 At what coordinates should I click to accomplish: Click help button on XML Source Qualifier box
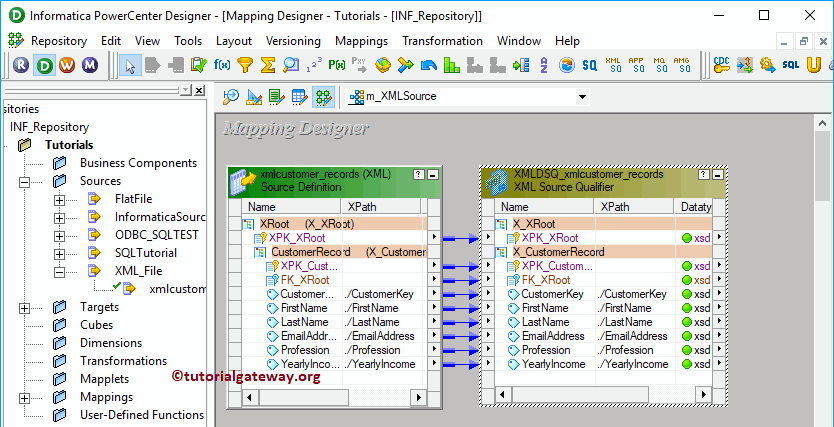click(704, 174)
